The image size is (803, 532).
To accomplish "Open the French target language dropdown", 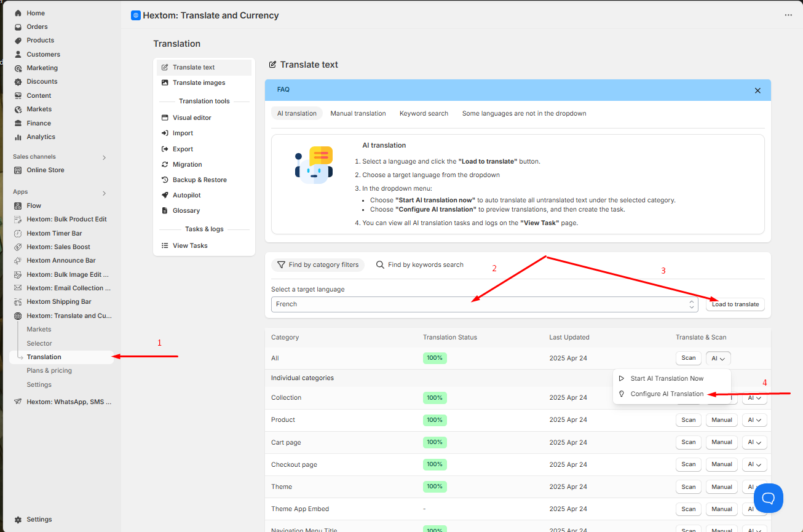I will (485, 304).
